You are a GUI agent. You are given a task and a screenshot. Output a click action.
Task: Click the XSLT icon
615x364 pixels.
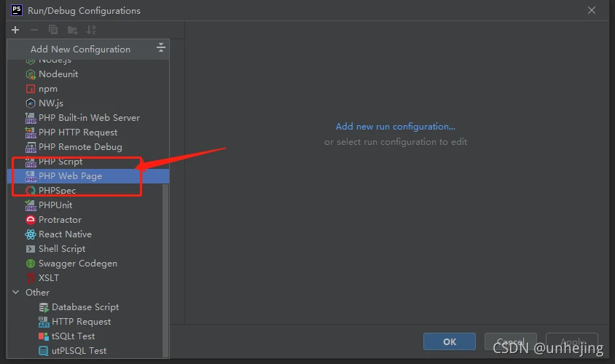31,278
